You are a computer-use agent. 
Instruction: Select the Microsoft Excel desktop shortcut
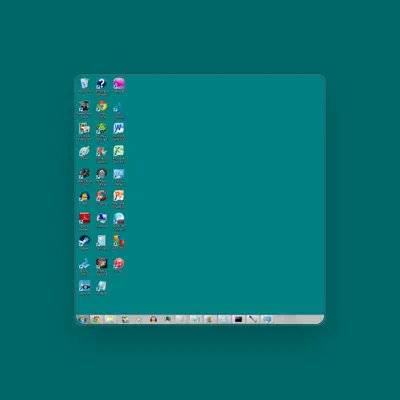(x=119, y=151)
